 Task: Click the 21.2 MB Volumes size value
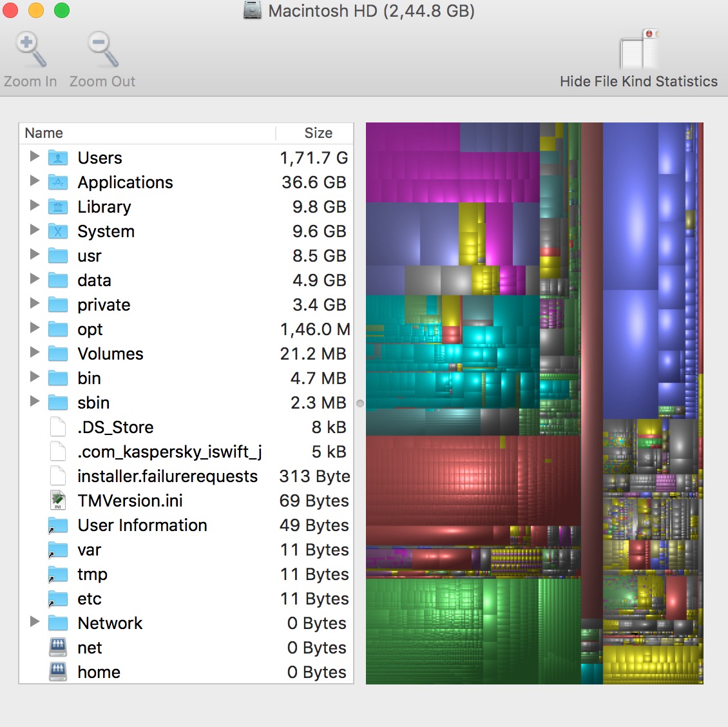313,354
